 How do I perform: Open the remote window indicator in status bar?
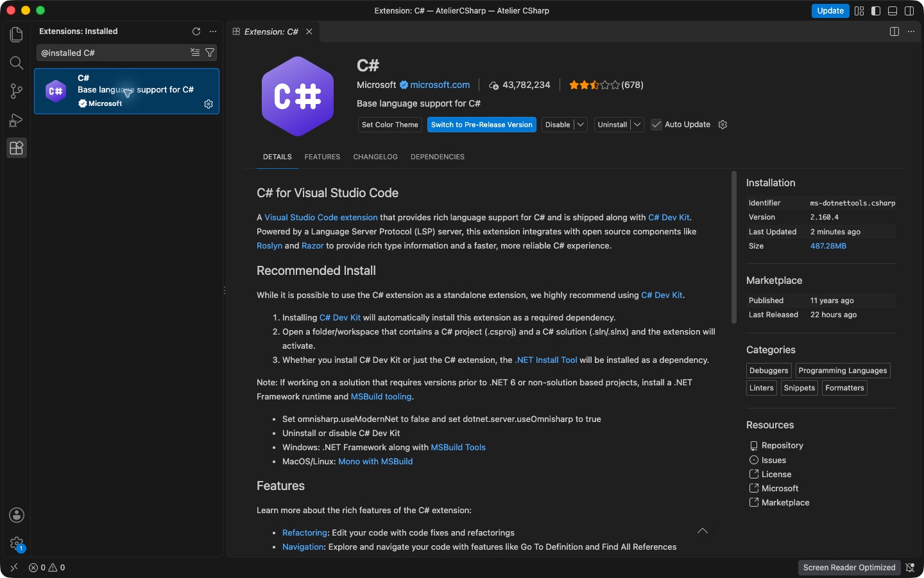click(x=14, y=568)
